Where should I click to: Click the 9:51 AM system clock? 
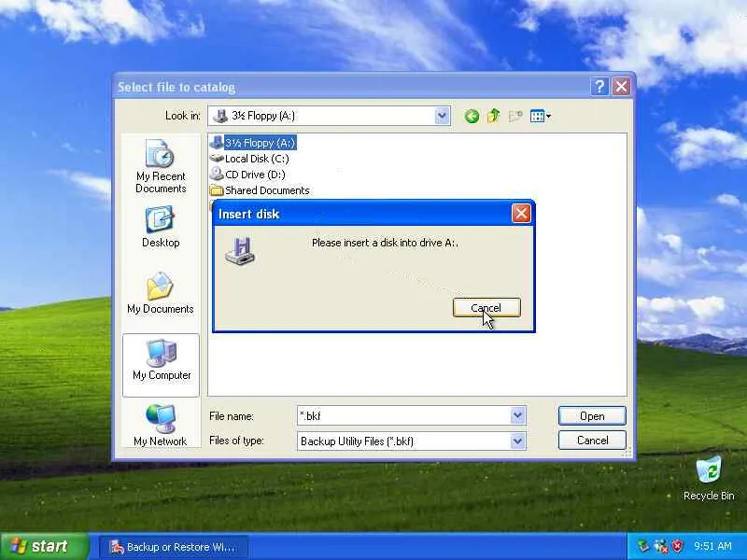[712, 546]
